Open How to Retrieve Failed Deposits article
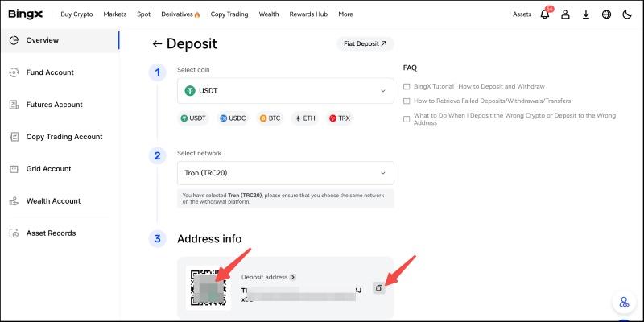644x322 pixels. pos(493,101)
